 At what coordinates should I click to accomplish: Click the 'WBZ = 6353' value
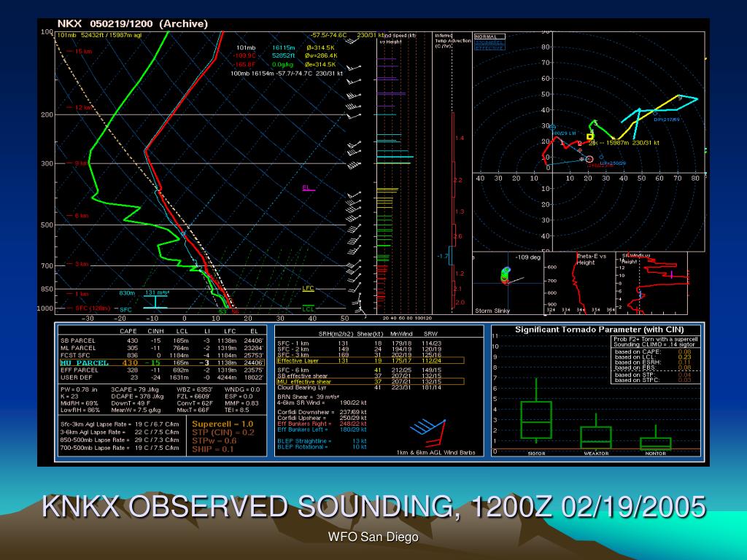(x=194, y=389)
